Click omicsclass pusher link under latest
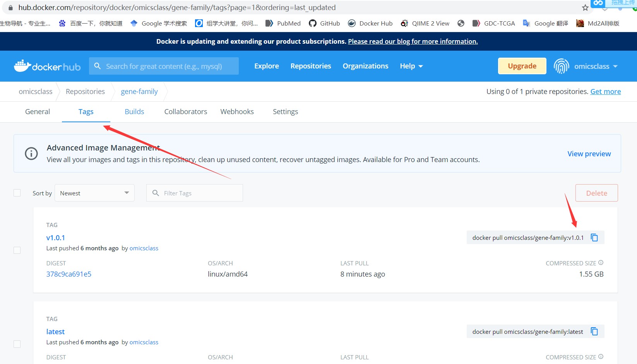637x364 pixels. 144,342
